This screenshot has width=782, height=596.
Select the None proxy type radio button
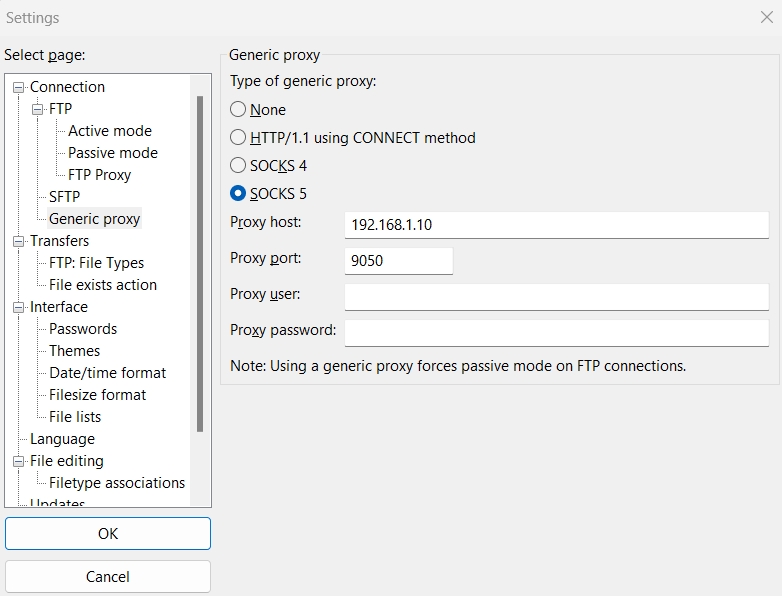pyautogui.click(x=238, y=110)
